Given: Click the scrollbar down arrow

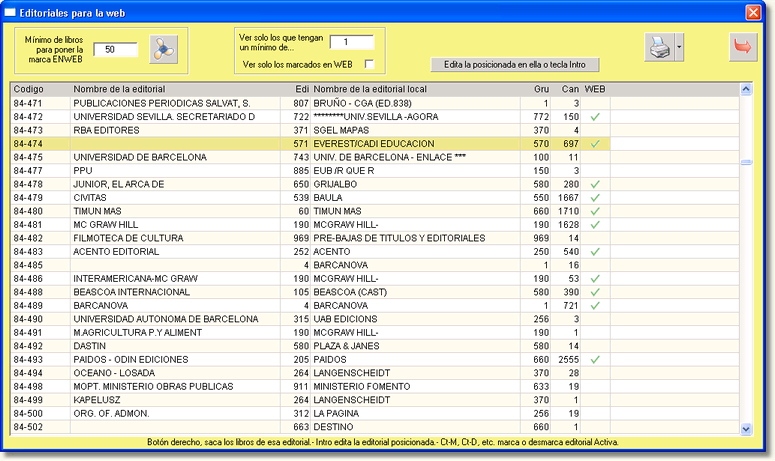Looking at the screenshot, I should pos(746,429).
